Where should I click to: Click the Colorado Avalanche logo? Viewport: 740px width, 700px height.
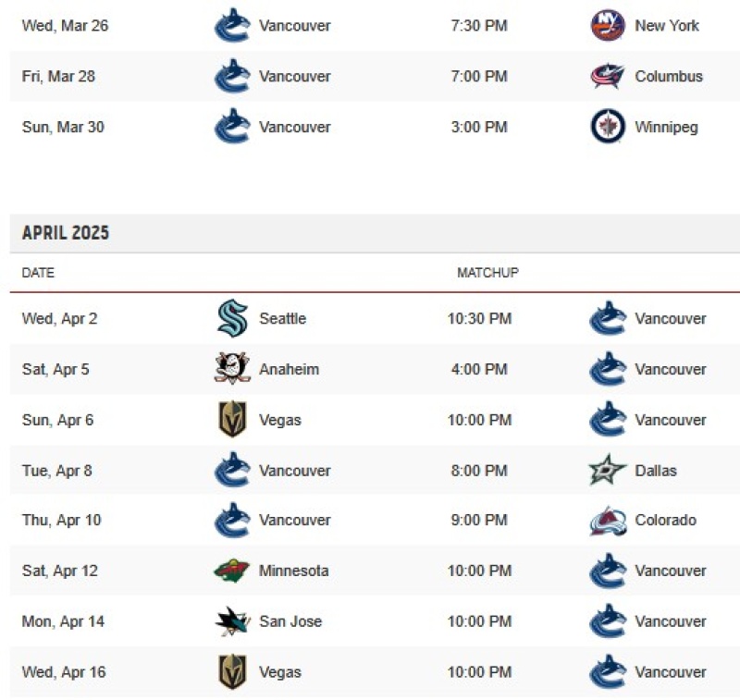[x=608, y=521]
